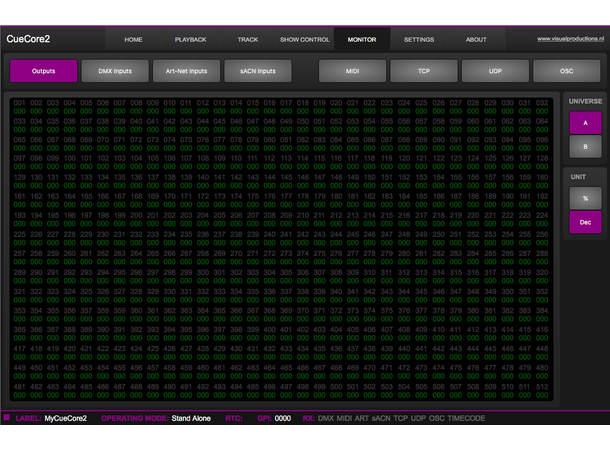Show the Outputs monitor
This screenshot has width=610, height=450.
coord(43,71)
